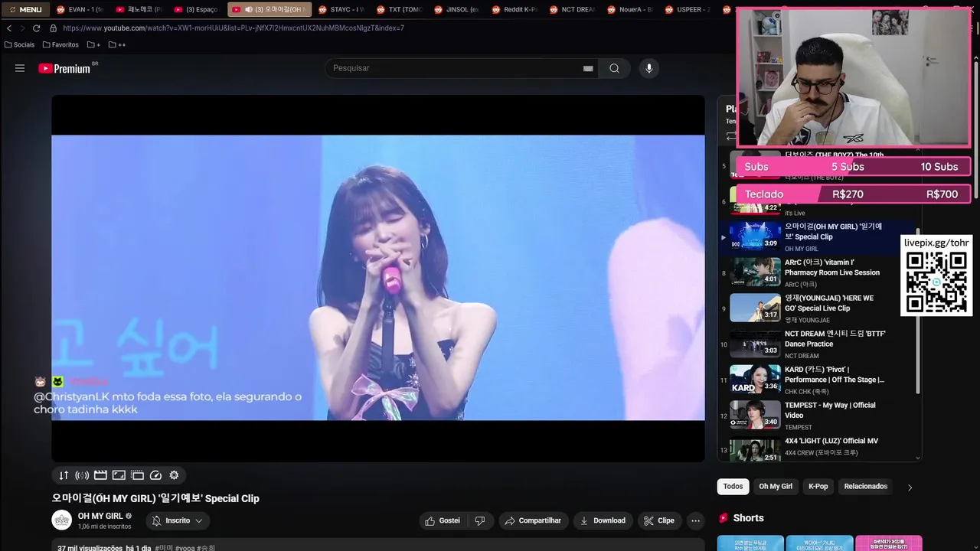Switch to the EVAN - 1 tab
The image size is (980, 551).
coord(80,9)
